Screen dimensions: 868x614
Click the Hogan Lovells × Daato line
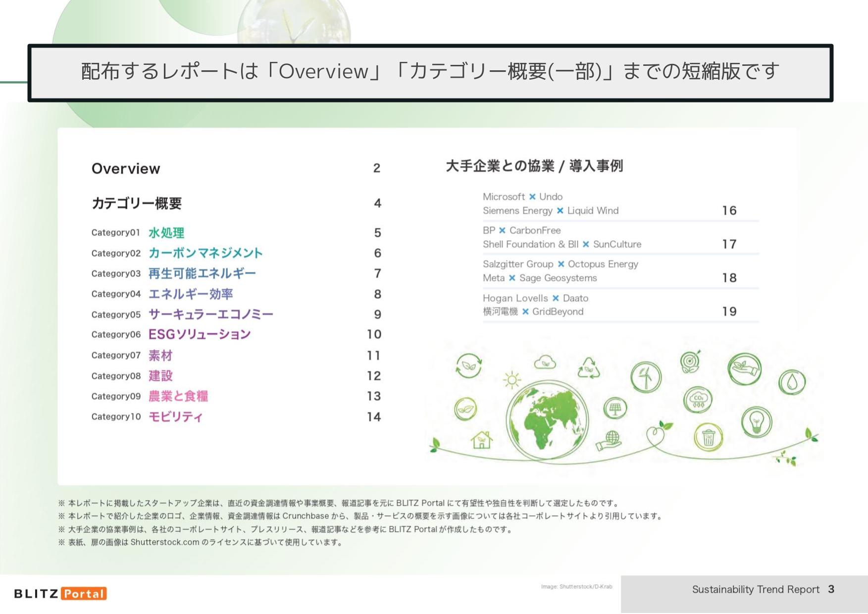click(535, 299)
